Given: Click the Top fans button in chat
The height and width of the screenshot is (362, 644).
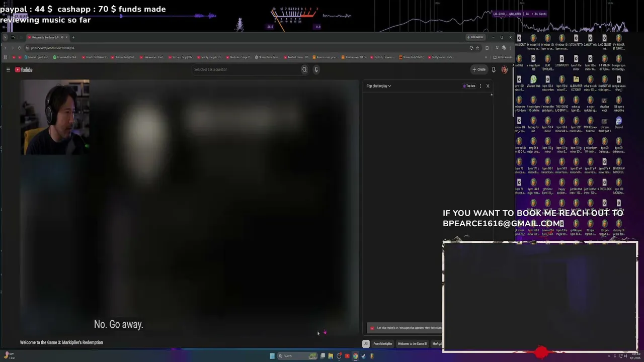Looking at the screenshot, I should [469, 86].
